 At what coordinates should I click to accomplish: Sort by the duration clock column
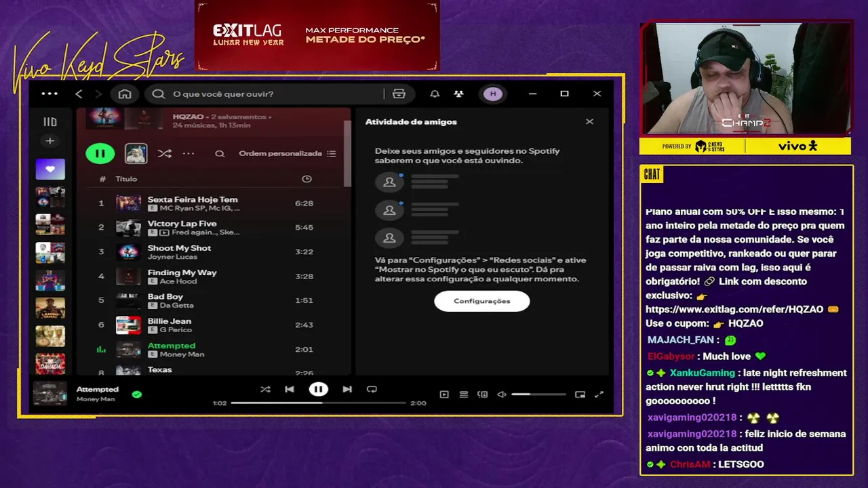click(x=307, y=179)
